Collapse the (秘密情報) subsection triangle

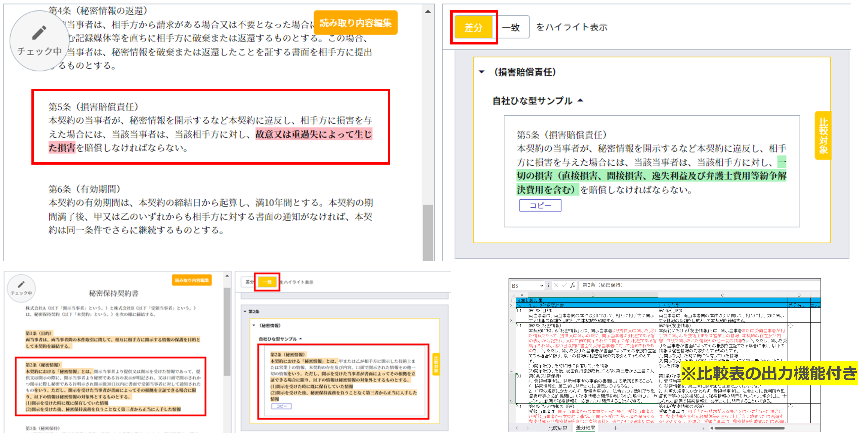(x=254, y=325)
